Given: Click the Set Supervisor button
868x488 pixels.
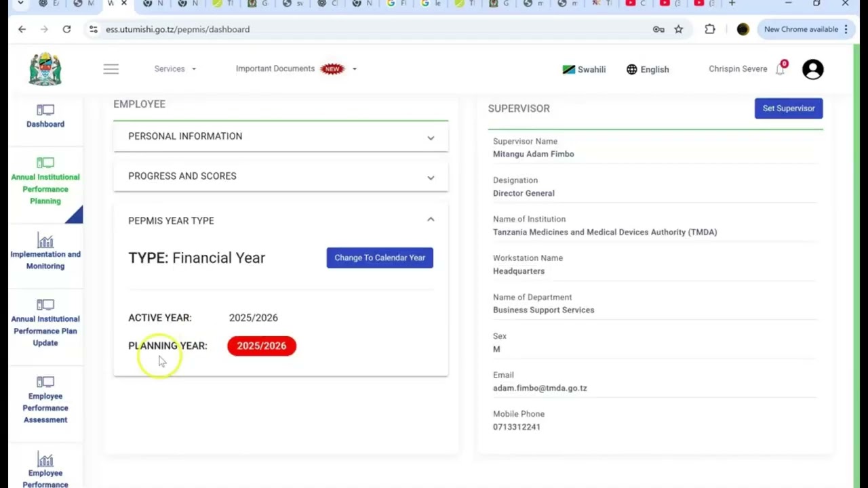Looking at the screenshot, I should pyautogui.click(x=789, y=108).
